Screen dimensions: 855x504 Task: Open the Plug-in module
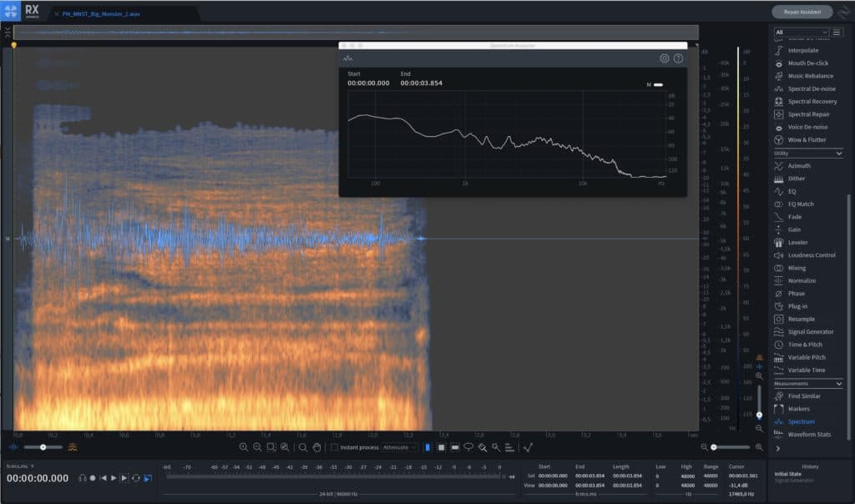[x=797, y=306]
